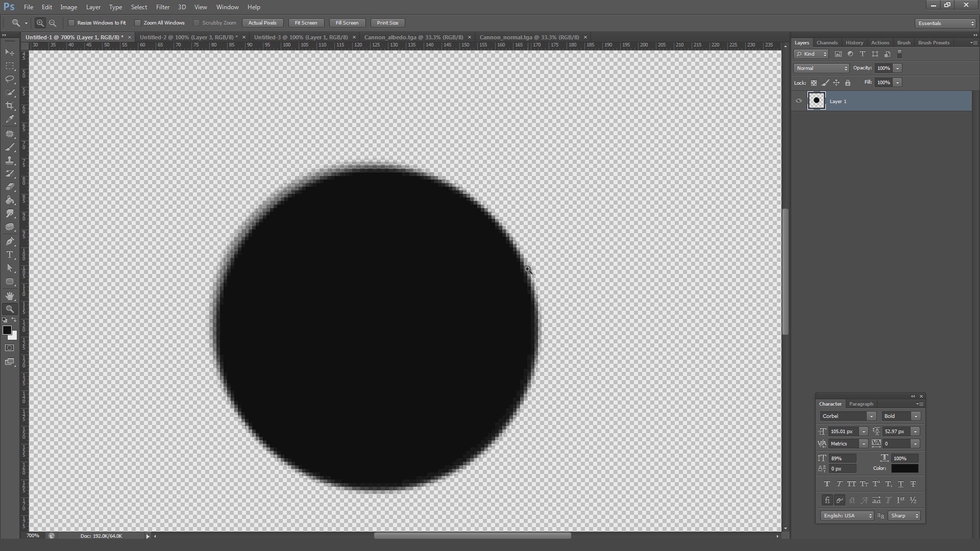Select the Eyedropper tool

[x=10, y=119]
